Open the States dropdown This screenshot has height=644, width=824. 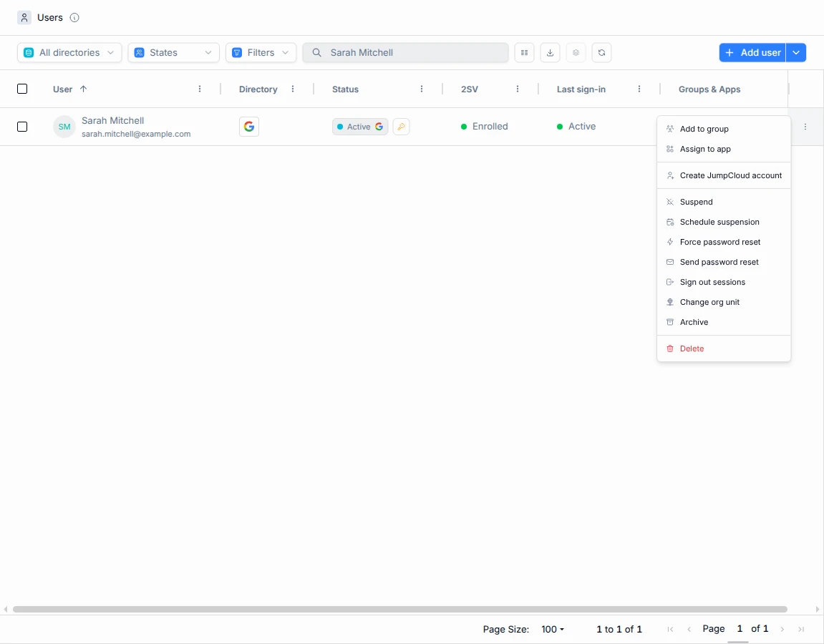173,52
